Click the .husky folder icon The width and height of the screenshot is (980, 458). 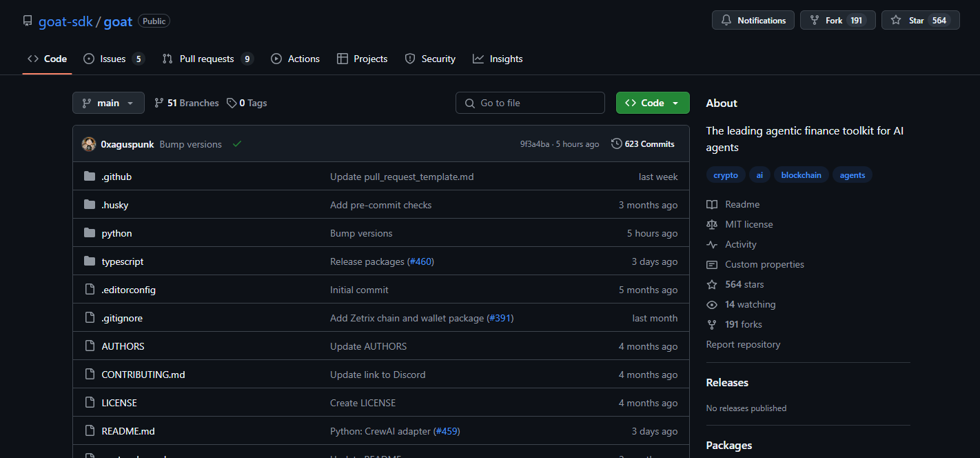click(x=90, y=205)
